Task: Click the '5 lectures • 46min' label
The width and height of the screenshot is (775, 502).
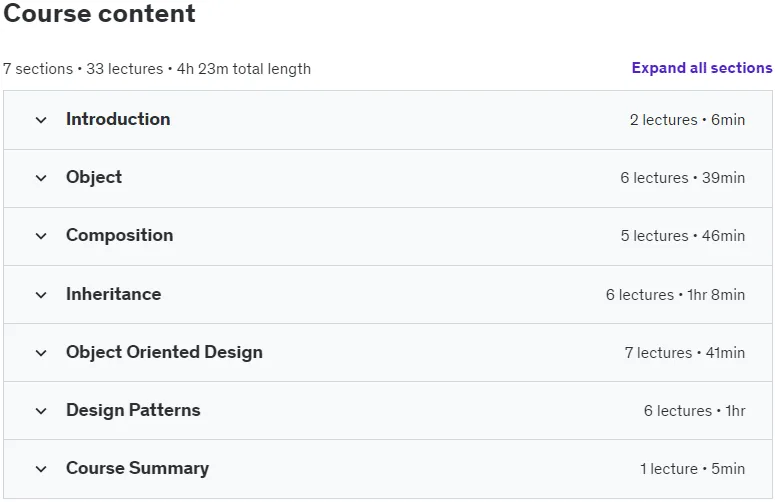Action: (x=683, y=236)
